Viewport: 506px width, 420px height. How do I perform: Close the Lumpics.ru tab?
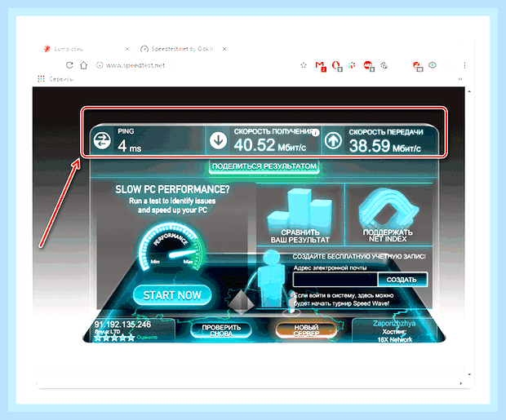tap(127, 49)
